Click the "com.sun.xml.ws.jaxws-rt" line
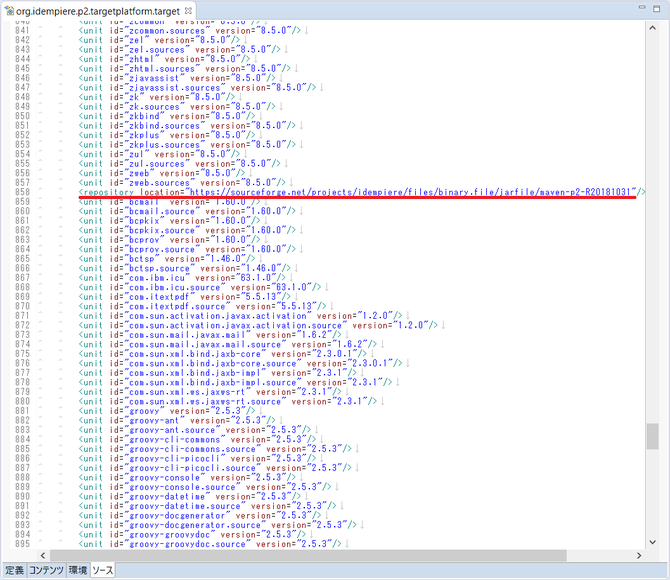 coord(210,392)
